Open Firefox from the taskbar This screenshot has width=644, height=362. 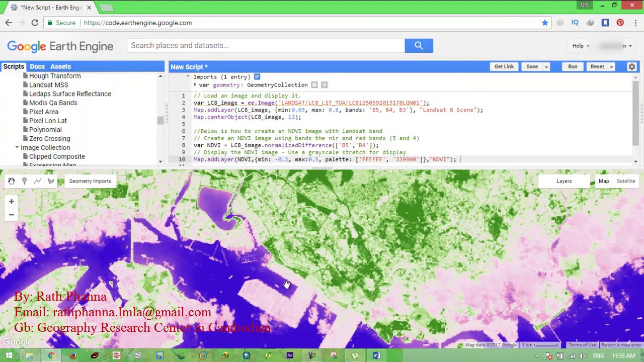click(73, 356)
